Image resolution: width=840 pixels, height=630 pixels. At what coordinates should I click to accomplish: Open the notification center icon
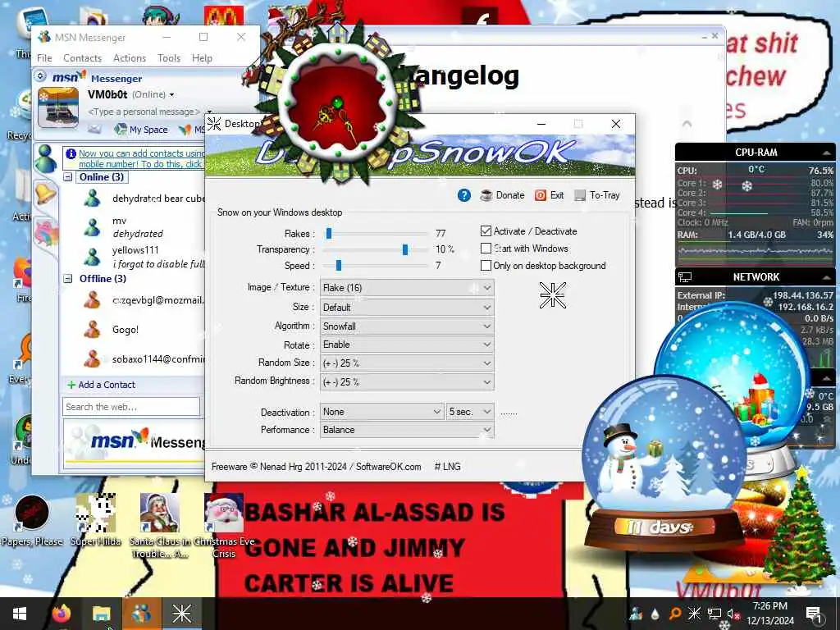coord(815,614)
